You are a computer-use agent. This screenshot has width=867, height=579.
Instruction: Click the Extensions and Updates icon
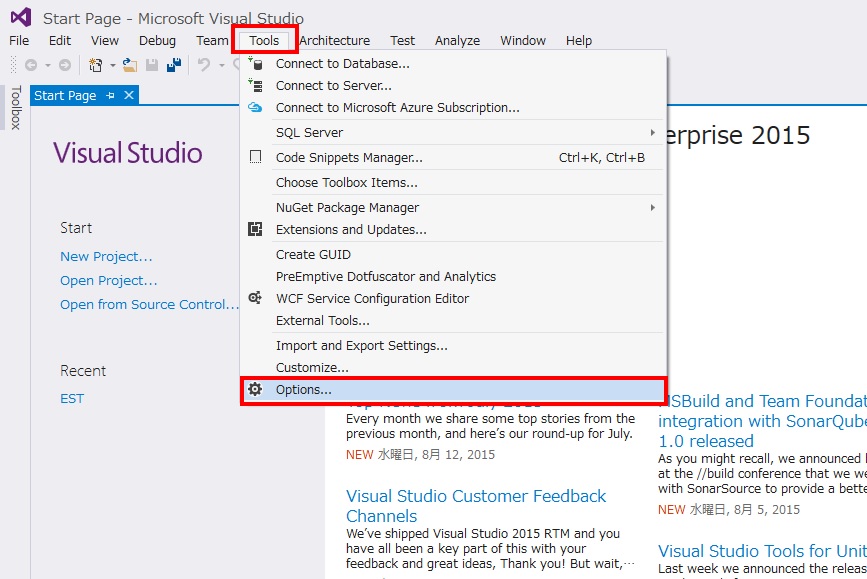[255, 229]
